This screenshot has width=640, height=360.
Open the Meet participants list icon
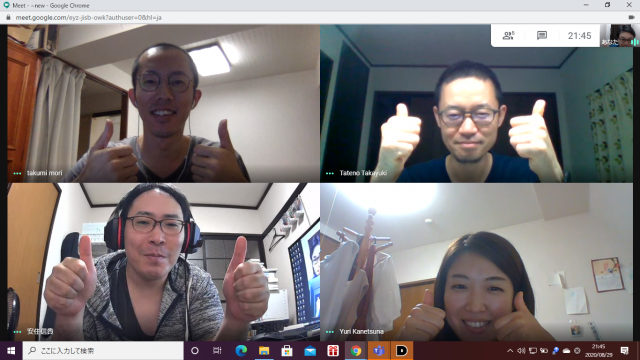tap(508, 36)
